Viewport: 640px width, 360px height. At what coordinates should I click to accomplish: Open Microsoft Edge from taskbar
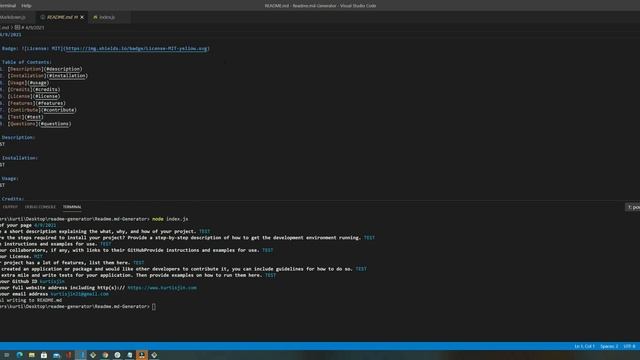(x=19, y=355)
